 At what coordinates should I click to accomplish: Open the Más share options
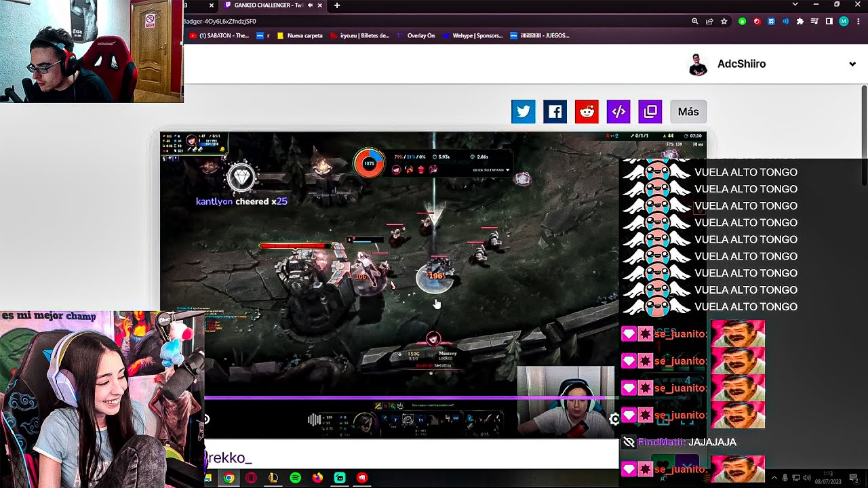pos(688,112)
